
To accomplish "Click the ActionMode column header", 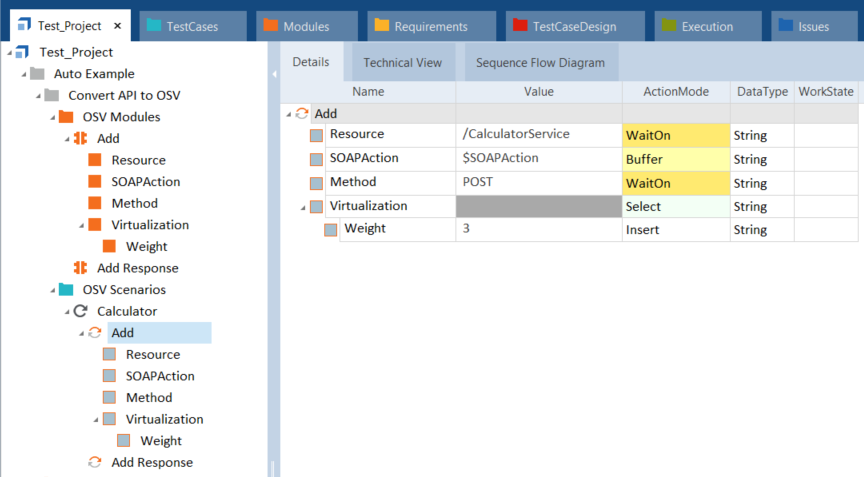I will pyautogui.click(x=675, y=92).
